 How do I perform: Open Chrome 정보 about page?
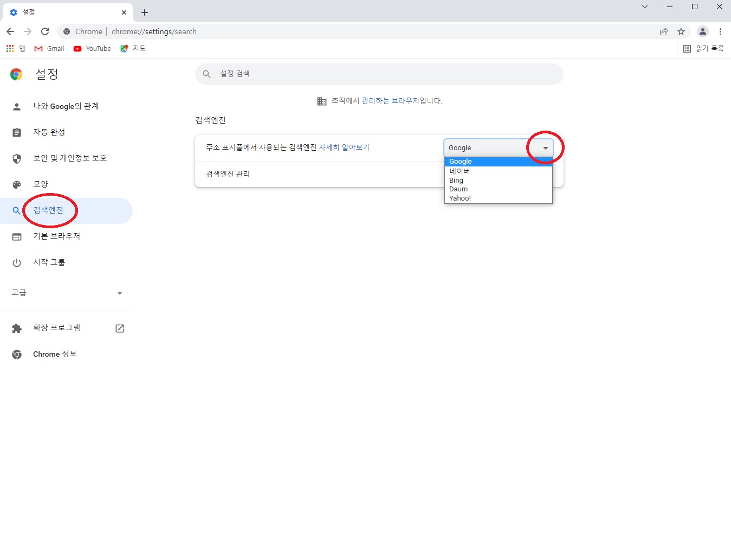point(66,354)
